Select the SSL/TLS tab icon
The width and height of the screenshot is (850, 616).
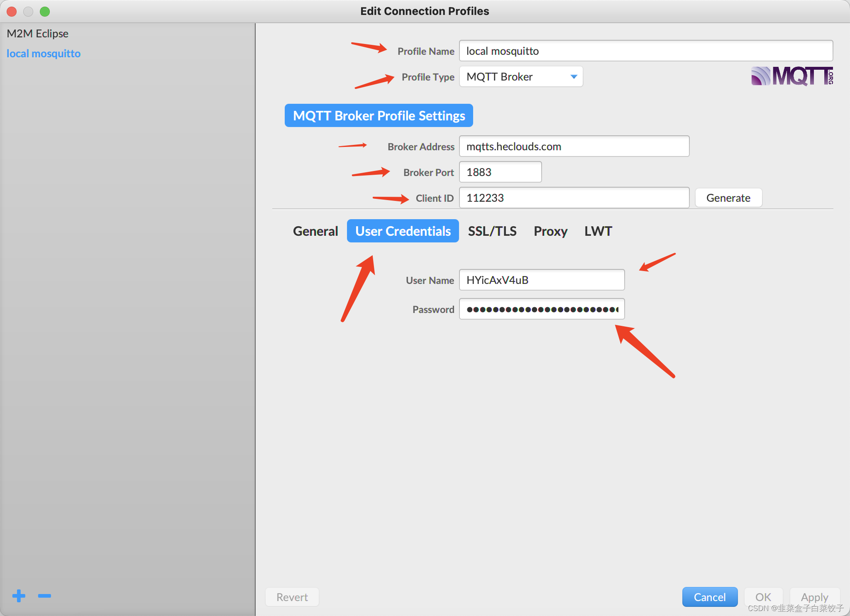pos(492,230)
